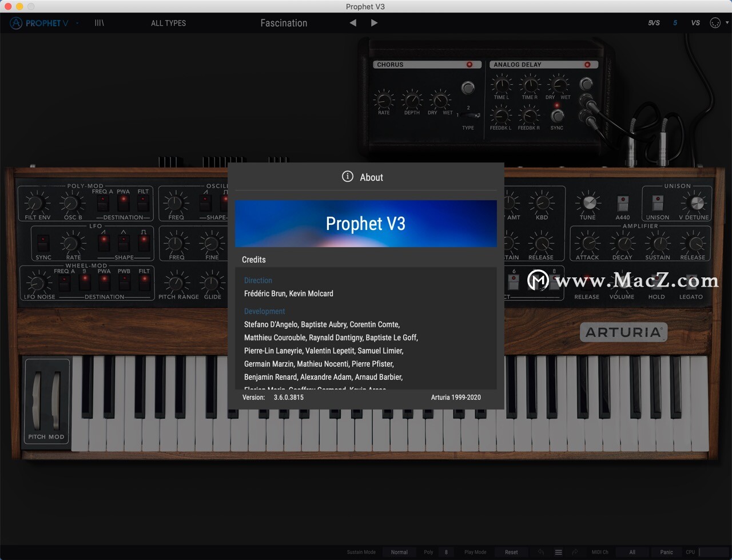Click the Delay Time L knob
Image resolution: width=732 pixels, height=560 pixels.
pyautogui.click(x=502, y=85)
